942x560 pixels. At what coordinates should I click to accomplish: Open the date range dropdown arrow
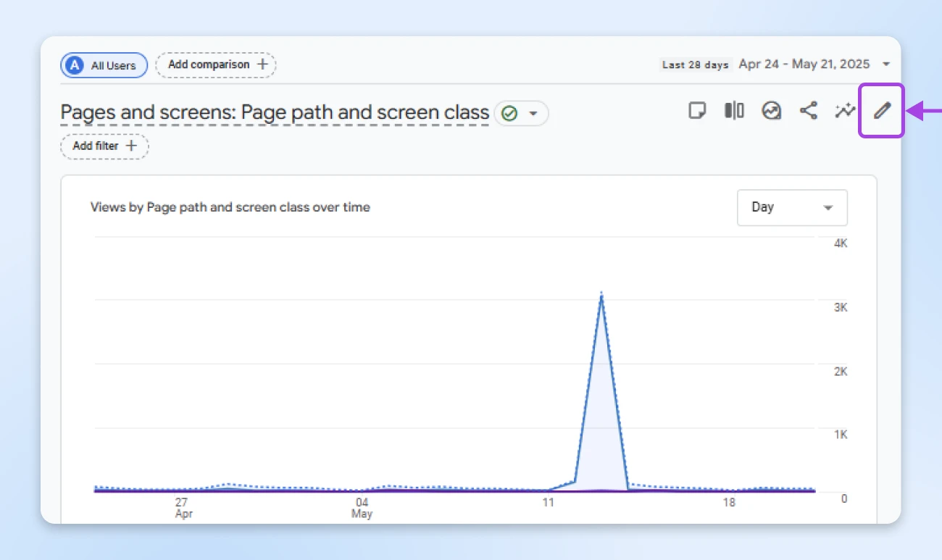(x=885, y=64)
